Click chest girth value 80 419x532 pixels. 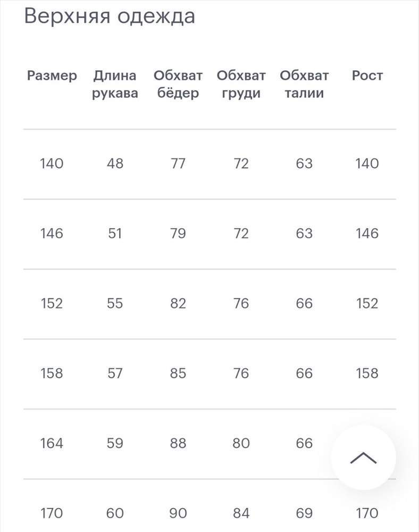tap(241, 443)
